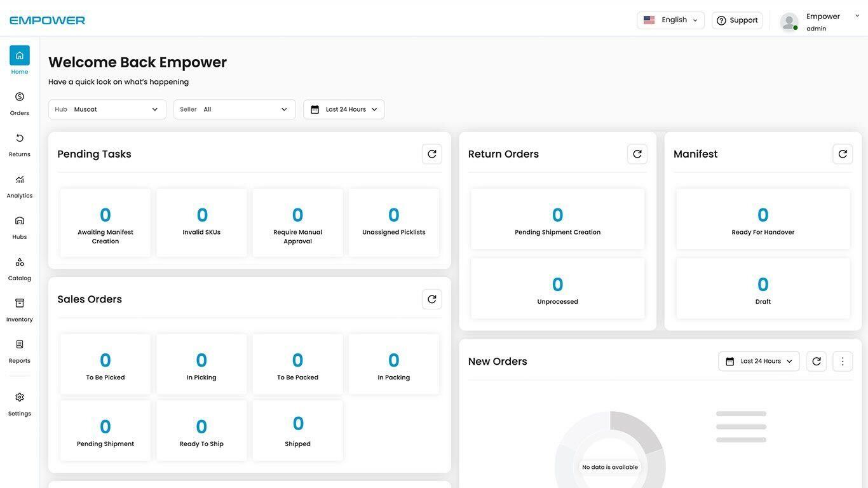Image resolution: width=868 pixels, height=488 pixels.
Task: Refresh the Pending Tasks panel
Action: [x=432, y=154]
